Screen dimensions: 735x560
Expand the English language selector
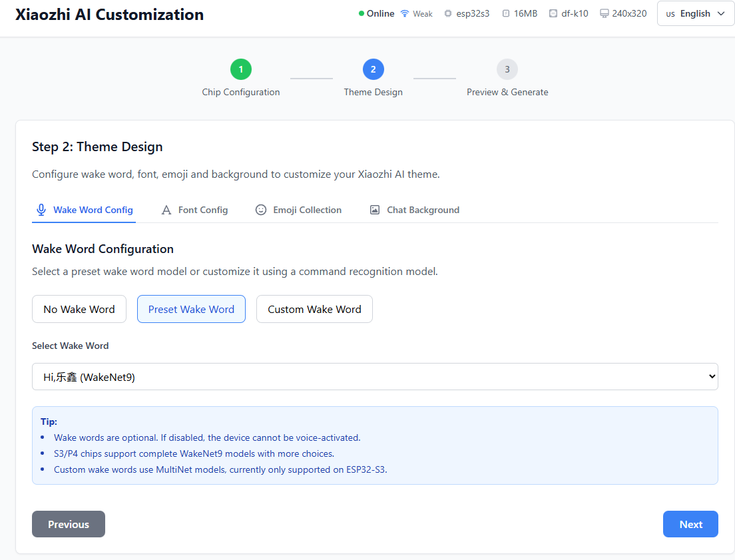pos(695,13)
